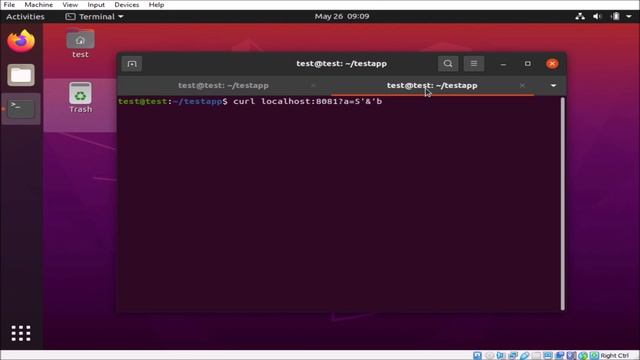This screenshot has width=640, height=360.
Task: Open the Input menu
Action: click(96, 5)
